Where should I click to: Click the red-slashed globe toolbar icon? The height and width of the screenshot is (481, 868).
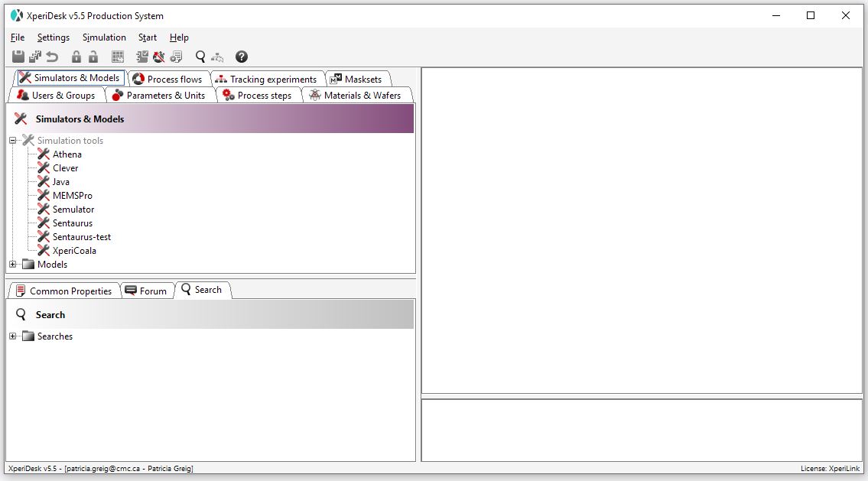(x=159, y=57)
